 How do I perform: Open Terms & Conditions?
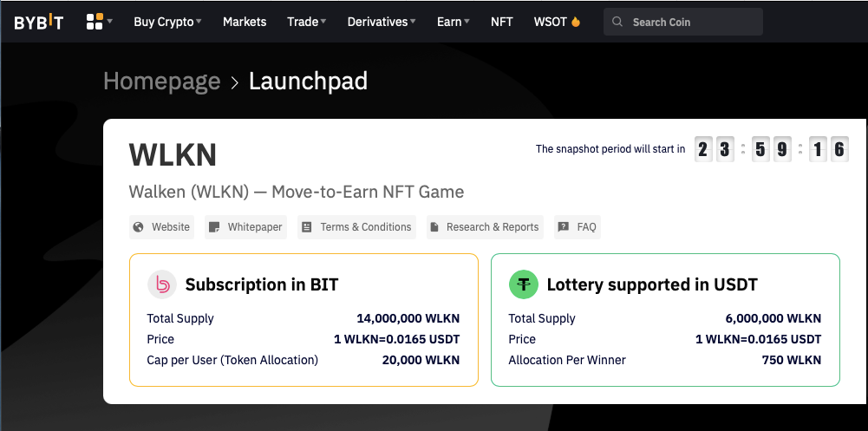pos(356,227)
